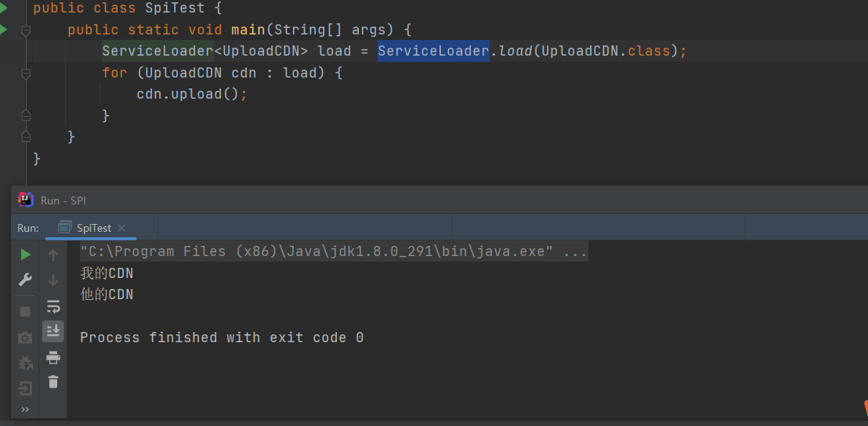Click the java.exe command line in console
This screenshot has height=426, width=868.
coord(333,252)
